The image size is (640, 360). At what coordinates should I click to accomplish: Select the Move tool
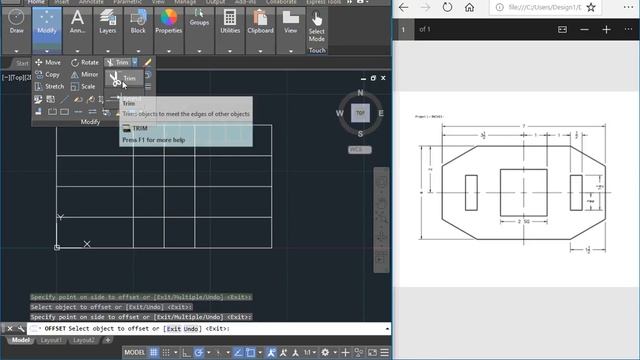click(x=48, y=62)
